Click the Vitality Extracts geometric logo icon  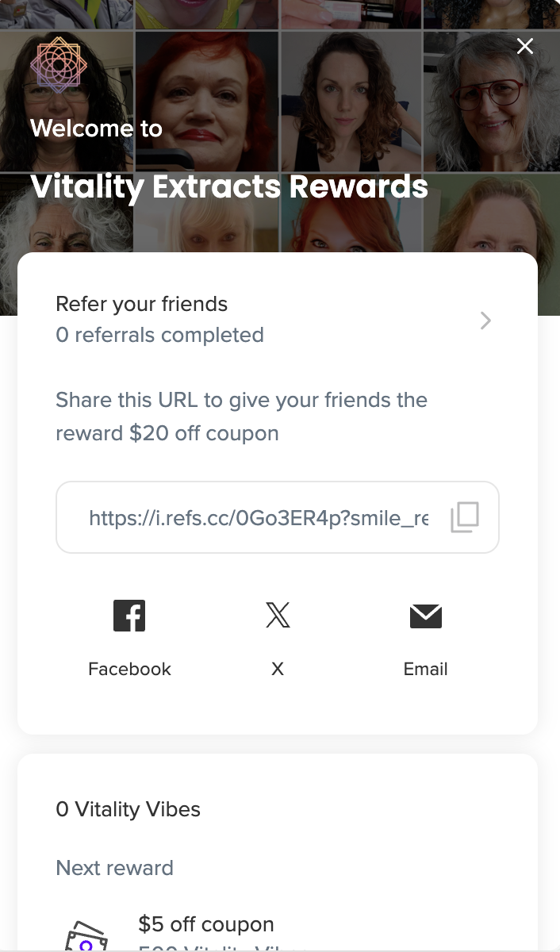(x=59, y=65)
